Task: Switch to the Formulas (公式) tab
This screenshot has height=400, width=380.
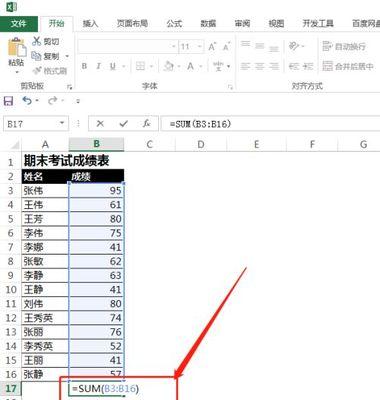Action: [x=174, y=23]
